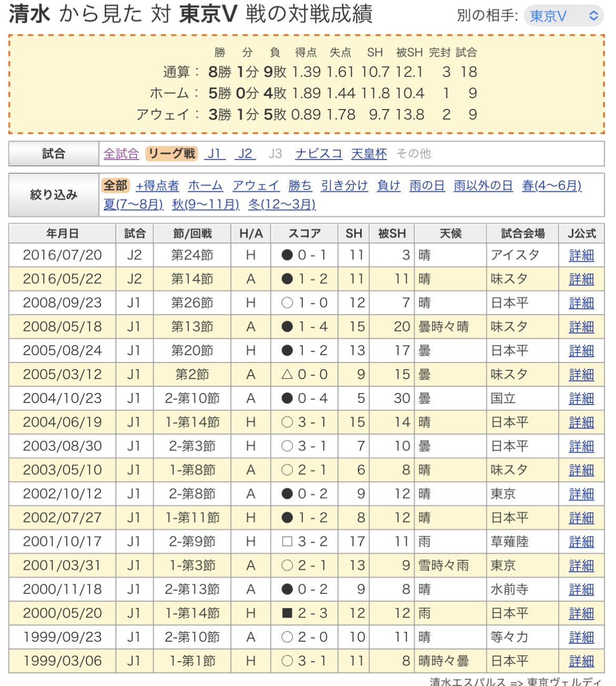The width and height of the screenshot is (616, 686).
Task: Open 詳細 link for 2005/03/12 match
Action: (x=581, y=375)
